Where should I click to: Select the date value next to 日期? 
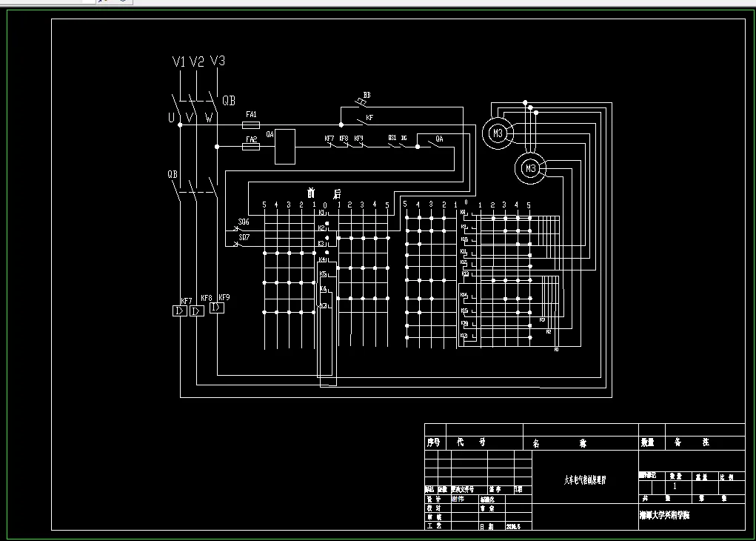(513, 526)
